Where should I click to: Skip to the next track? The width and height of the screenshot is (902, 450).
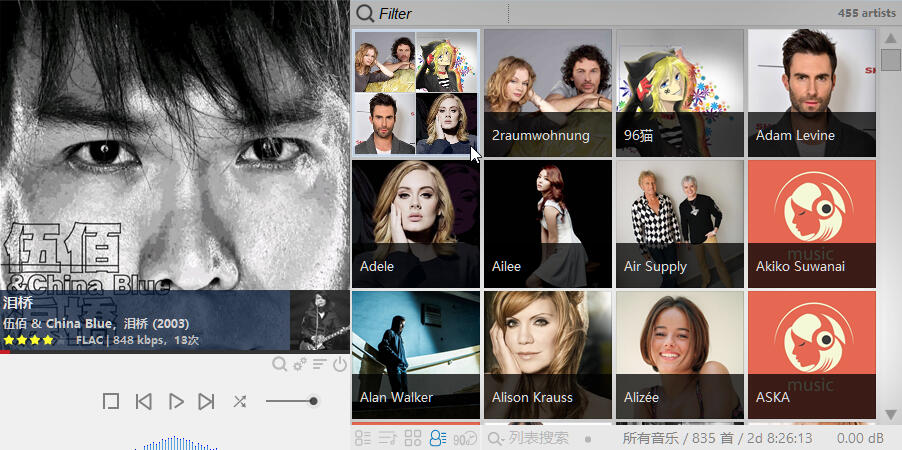click(207, 401)
